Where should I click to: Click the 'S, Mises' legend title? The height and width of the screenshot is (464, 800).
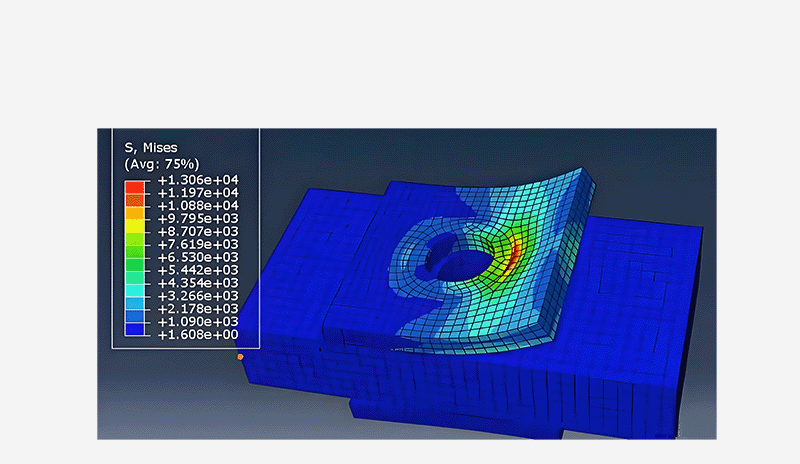click(150, 147)
